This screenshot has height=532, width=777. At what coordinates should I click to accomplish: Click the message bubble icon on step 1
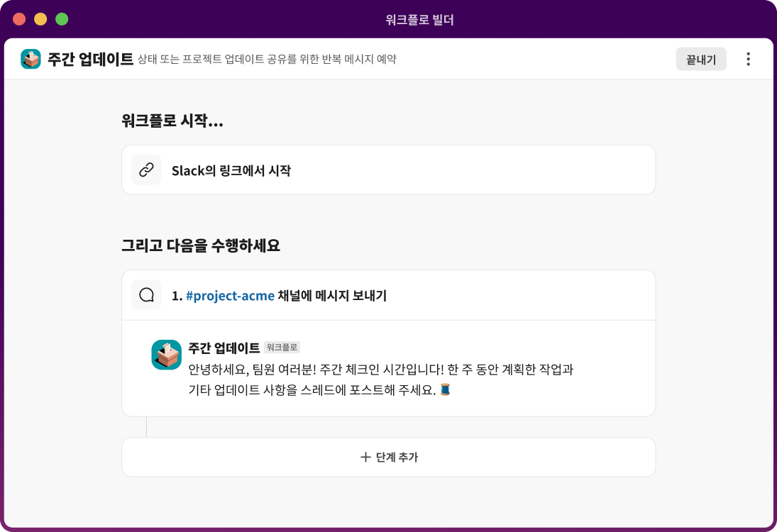point(147,294)
